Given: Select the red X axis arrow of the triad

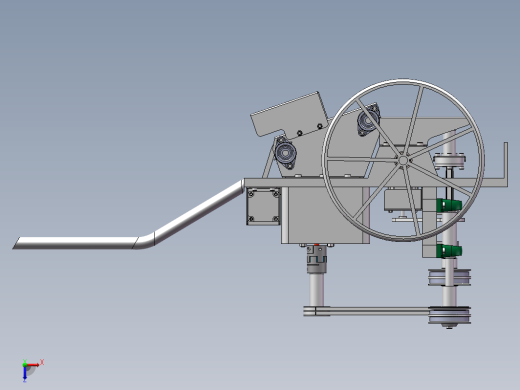Looking at the screenshot, I should click(34, 365).
